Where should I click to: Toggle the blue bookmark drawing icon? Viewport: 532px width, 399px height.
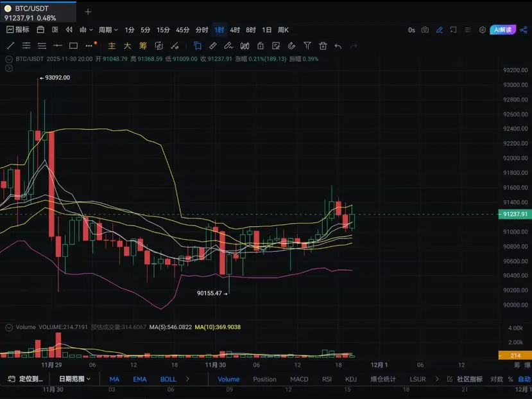pos(197,46)
